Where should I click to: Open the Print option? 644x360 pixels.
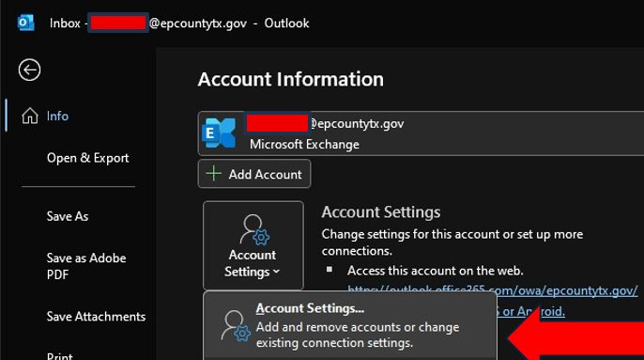(x=60, y=356)
